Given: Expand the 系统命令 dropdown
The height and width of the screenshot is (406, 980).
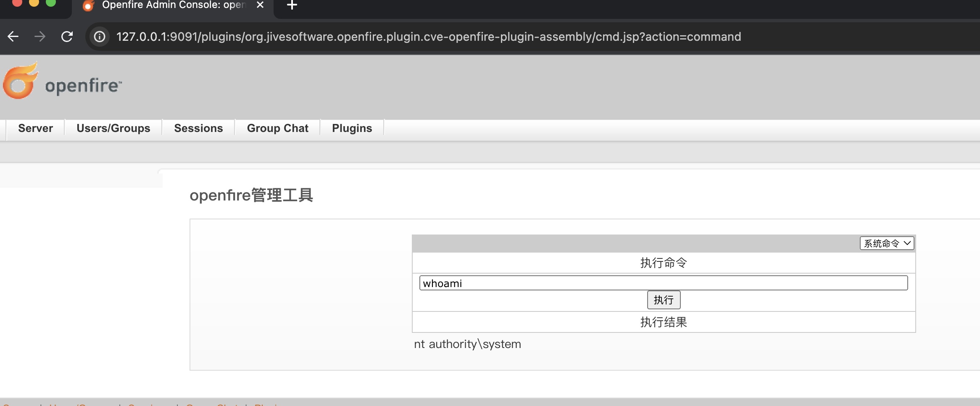Looking at the screenshot, I should click(887, 243).
